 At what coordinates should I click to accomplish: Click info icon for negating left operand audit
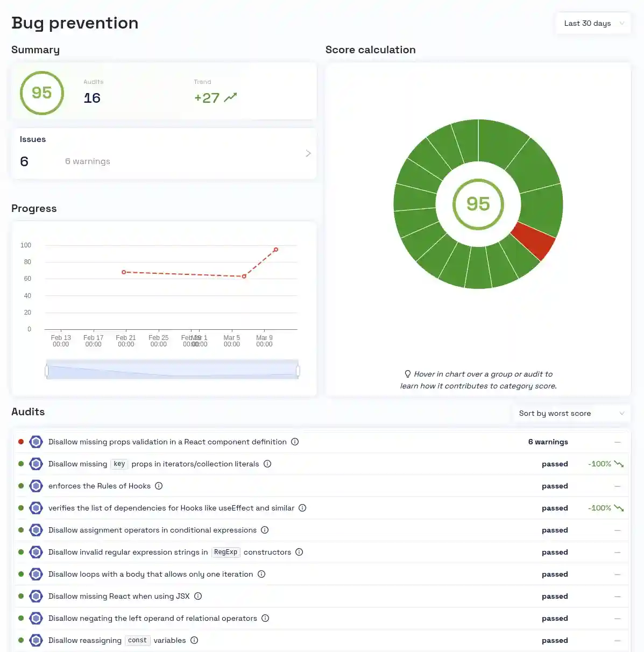[265, 618]
